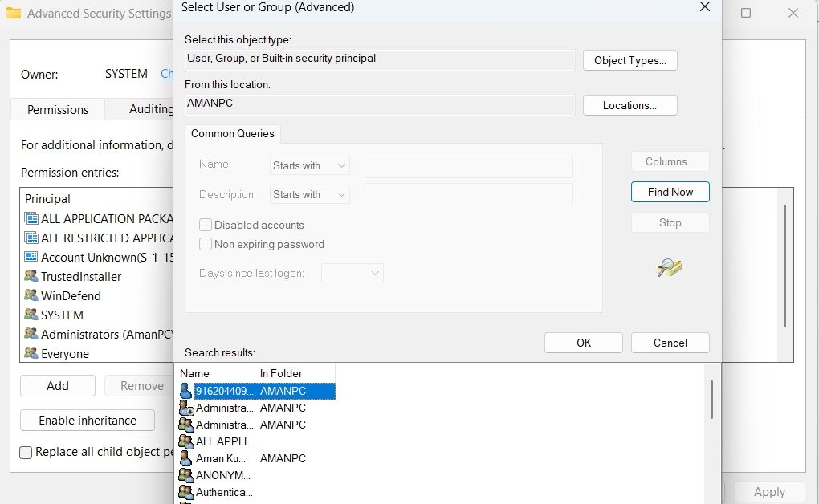
Task: Expand the Days since last logon dropdown
Action: point(352,274)
